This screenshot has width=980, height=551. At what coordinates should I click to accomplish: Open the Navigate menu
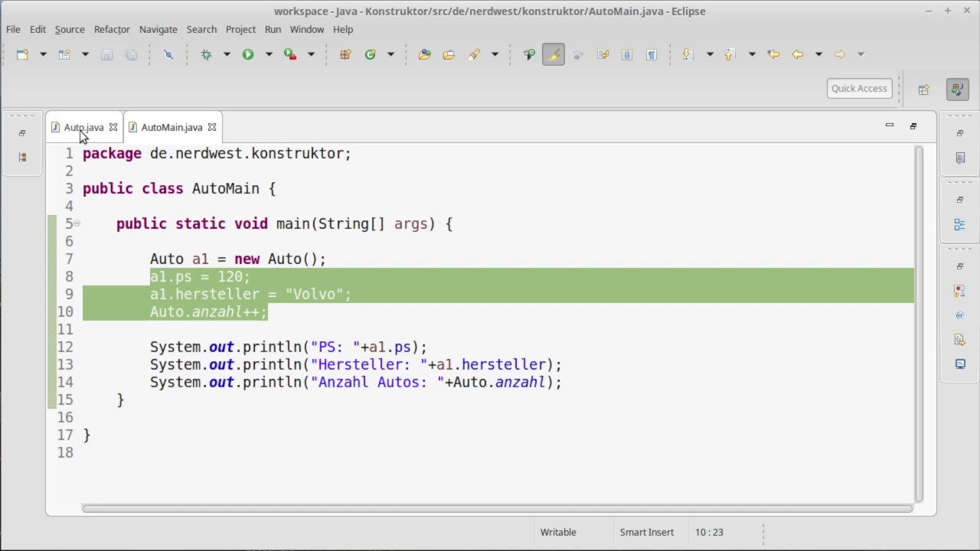[x=158, y=29]
